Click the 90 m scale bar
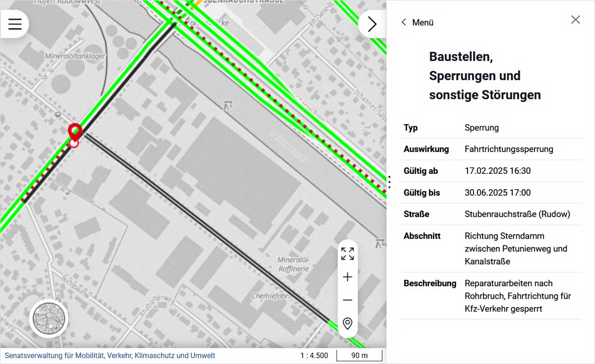 pos(359,356)
